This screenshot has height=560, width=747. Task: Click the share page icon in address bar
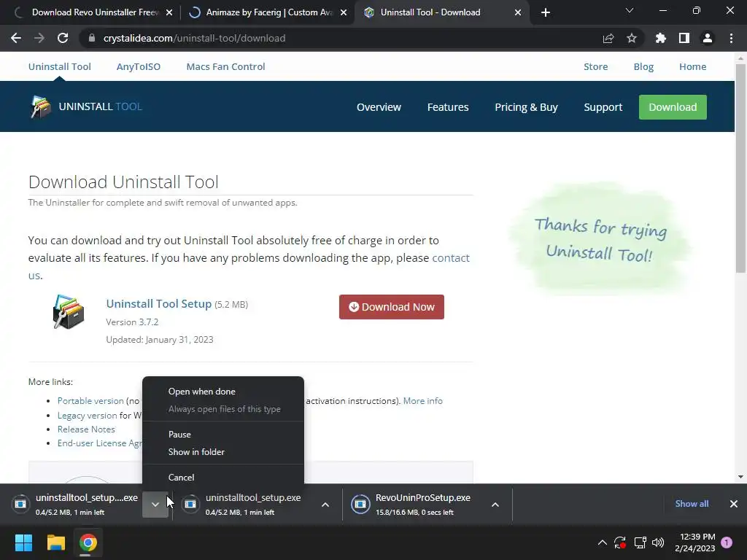pyautogui.click(x=608, y=38)
